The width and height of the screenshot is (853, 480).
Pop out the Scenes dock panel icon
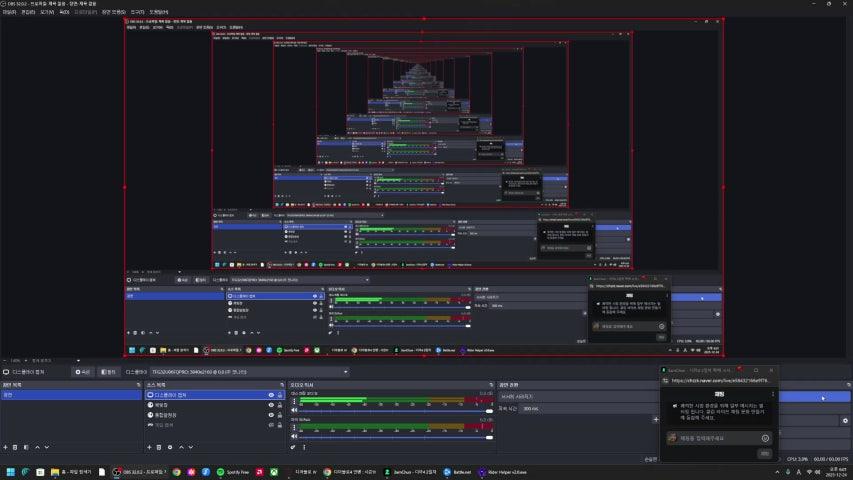[139, 385]
